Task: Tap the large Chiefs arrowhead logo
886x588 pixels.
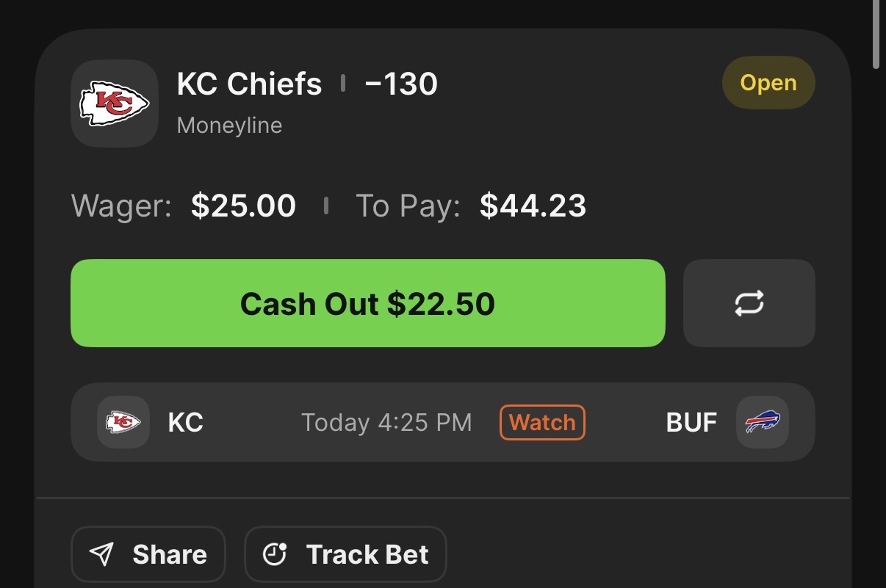Action: [115, 104]
